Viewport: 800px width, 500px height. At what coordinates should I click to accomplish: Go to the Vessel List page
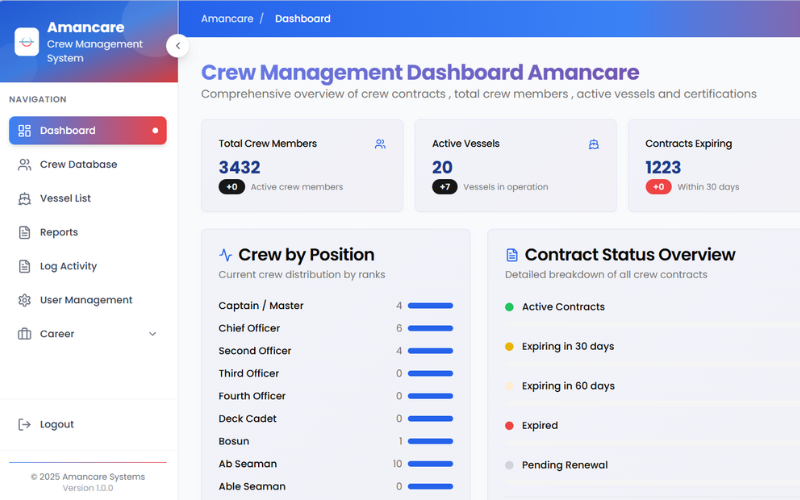pyautogui.click(x=65, y=199)
